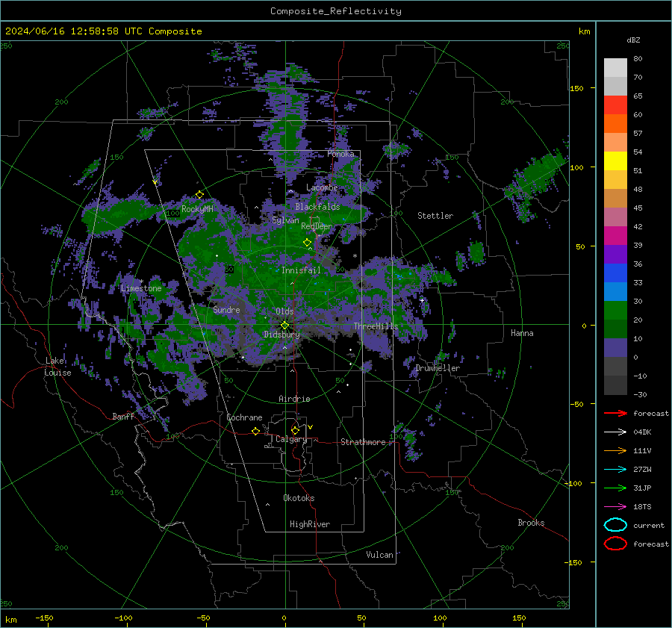Click the Okotoks town label
672x628 pixels.
click(x=299, y=498)
